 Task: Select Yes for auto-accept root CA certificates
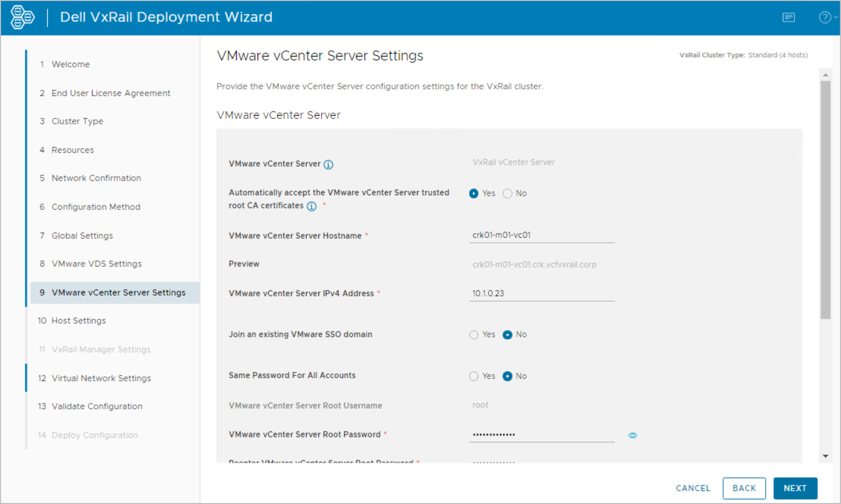[x=474, y=194]
